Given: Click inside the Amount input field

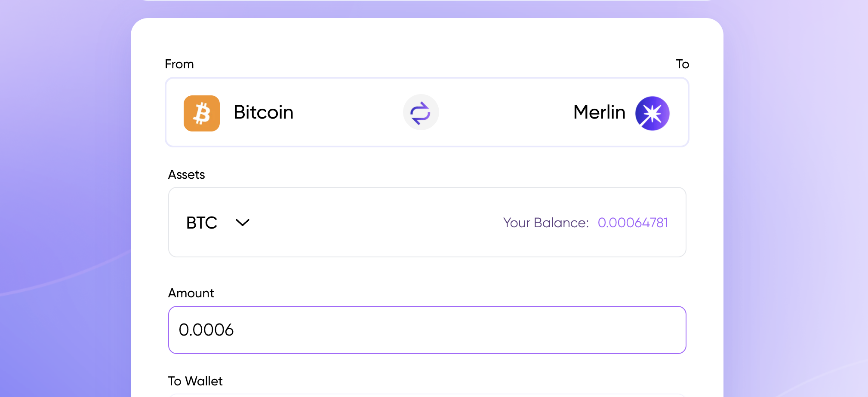Looking at the screenshot, I should pyautogui.click(x=427, y=330).
